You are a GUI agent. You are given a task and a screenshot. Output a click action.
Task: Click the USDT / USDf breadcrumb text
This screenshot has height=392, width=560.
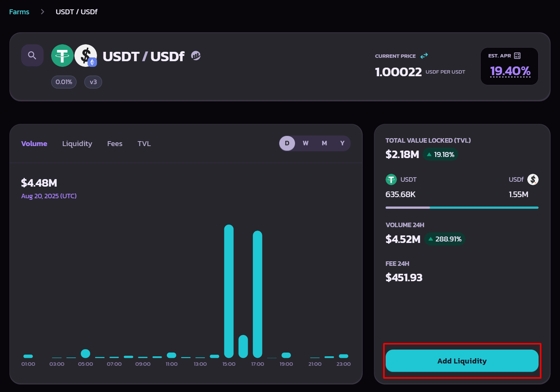(x=77, y=12)
